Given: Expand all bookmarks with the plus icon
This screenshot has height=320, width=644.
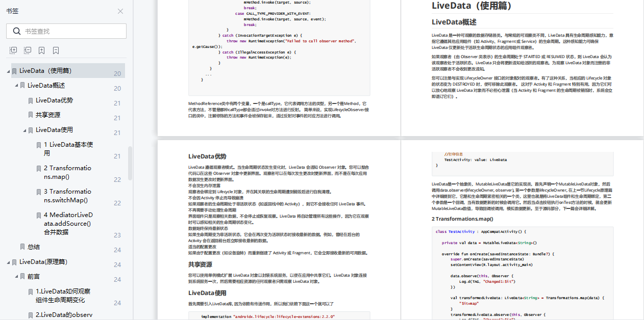Looking at the screenshot, I should click(13, 50).
